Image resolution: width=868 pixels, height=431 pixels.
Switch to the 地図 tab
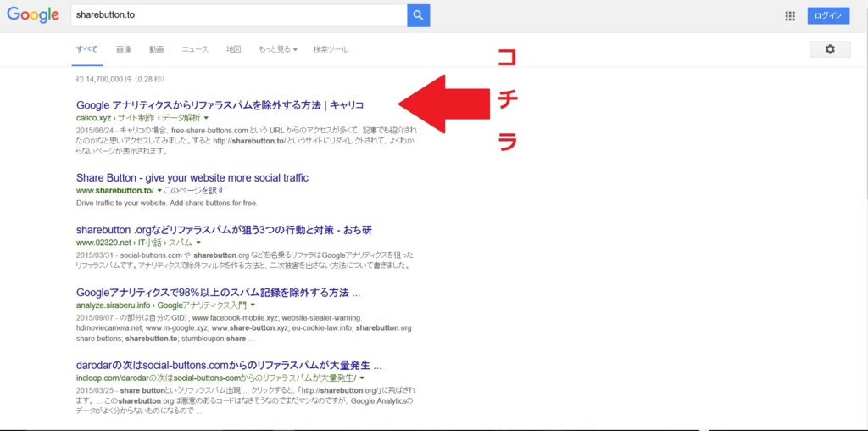(234, 49)
